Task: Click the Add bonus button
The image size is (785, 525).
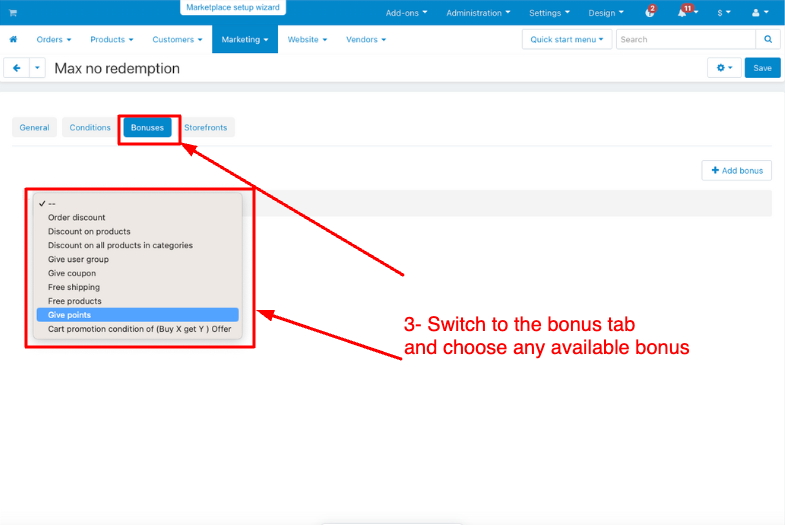Action: [x=736, y=171]
